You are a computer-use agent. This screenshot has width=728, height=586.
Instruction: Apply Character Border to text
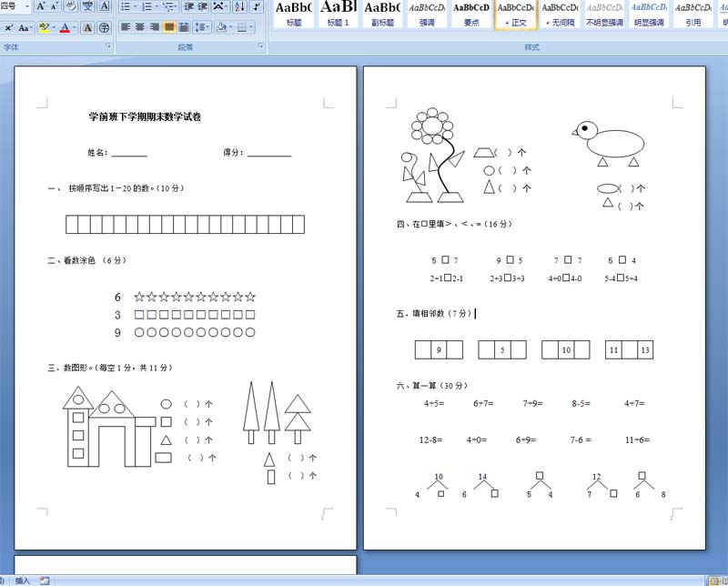(x=105, y=6)
